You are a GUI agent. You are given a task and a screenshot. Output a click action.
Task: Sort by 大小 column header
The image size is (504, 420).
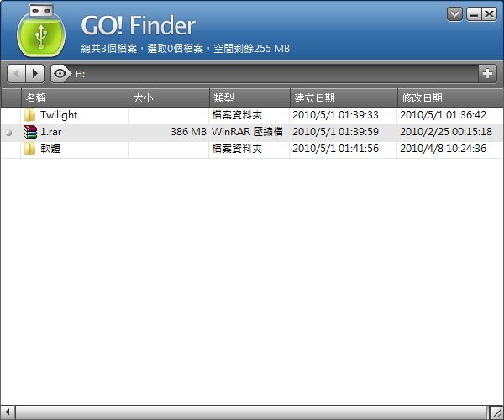[x=169, y=98]
